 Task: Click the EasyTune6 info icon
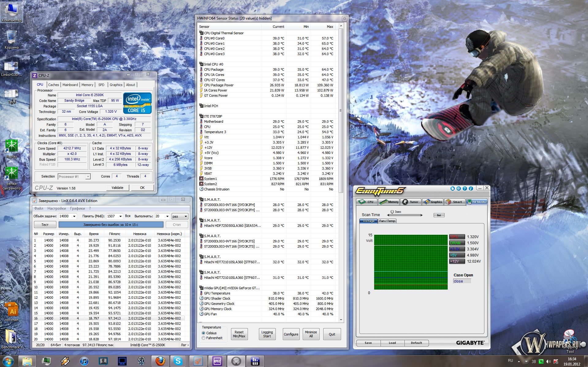pyautogui.click(x=471, y=189)
